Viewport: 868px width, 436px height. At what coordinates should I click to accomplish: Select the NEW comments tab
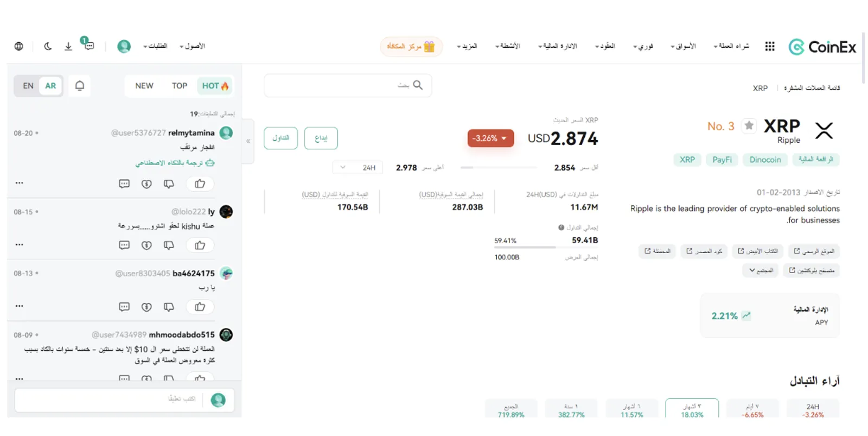144,86
